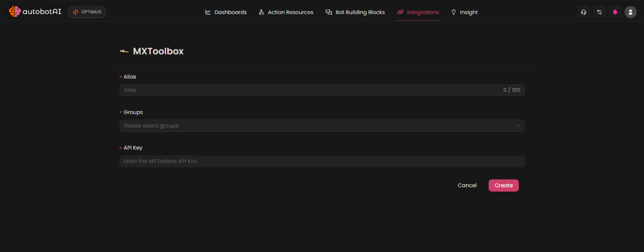Click the MXToolbox heading text
Image resolution: width=644 pixels, height=252 pixels.
coord(158,52)
